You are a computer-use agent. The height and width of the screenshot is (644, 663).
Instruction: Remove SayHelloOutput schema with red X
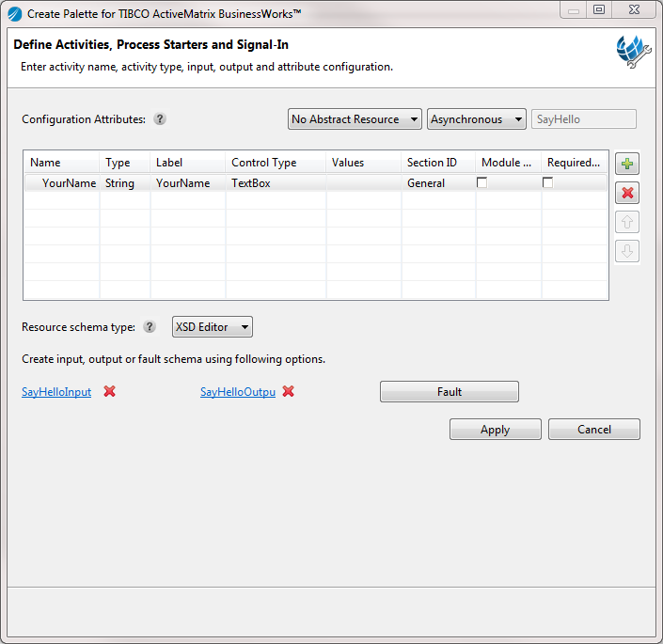[289, 391]
